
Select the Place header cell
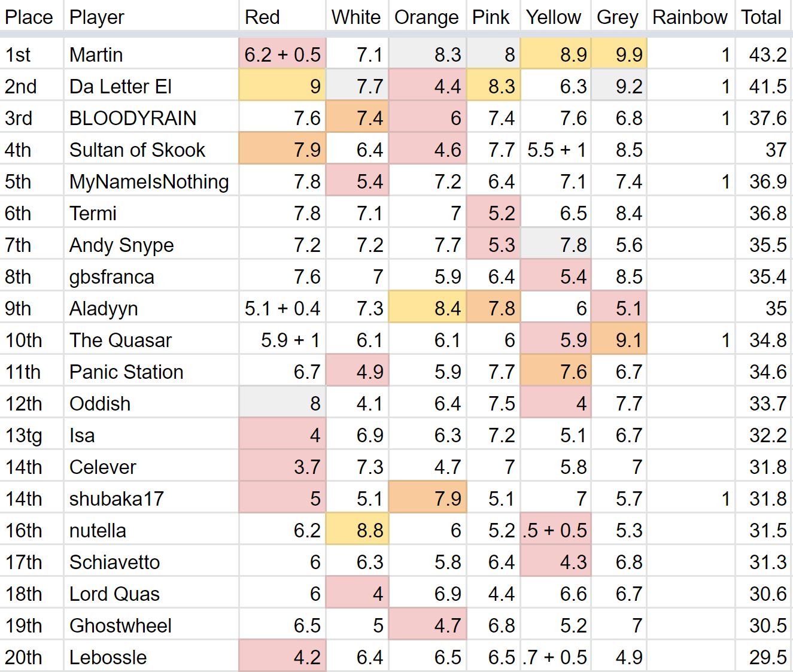[x=29, y=17]
